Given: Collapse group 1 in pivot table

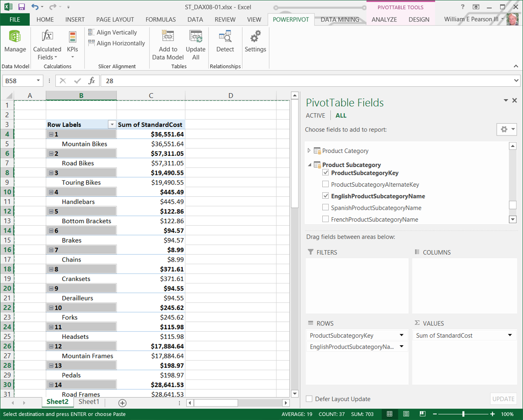Looking at the screenshot, I should tap(51, 134).
